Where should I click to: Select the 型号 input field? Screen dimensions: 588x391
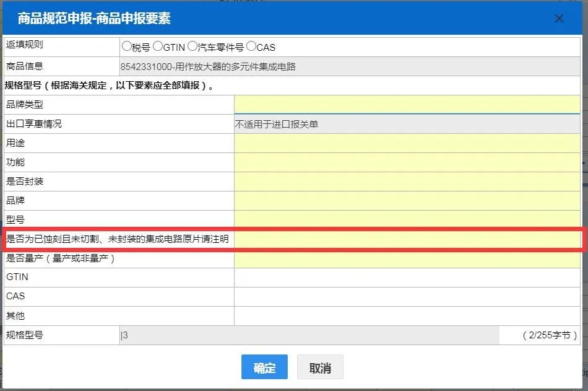407,219
